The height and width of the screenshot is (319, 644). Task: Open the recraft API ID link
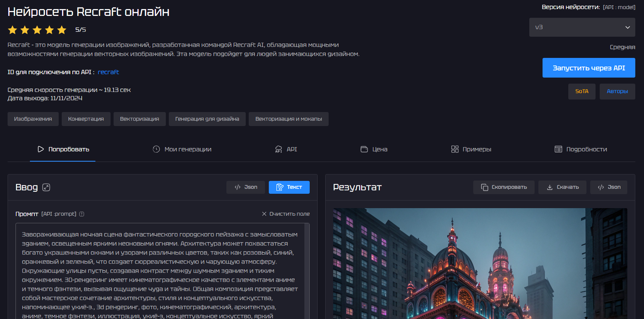(x=108, y=72)
